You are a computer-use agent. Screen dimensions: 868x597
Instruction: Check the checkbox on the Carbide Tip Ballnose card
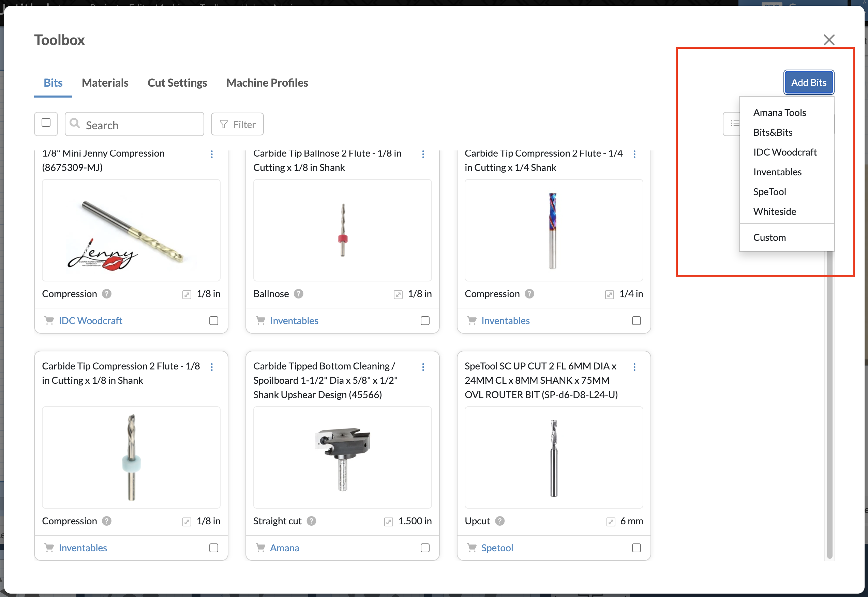tap(425, 321)
